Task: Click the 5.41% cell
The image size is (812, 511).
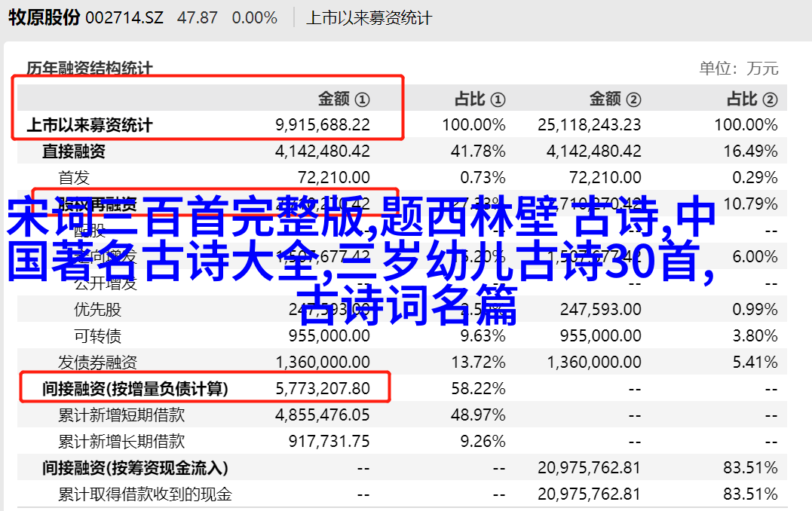Action: click(x=755, y=363)
